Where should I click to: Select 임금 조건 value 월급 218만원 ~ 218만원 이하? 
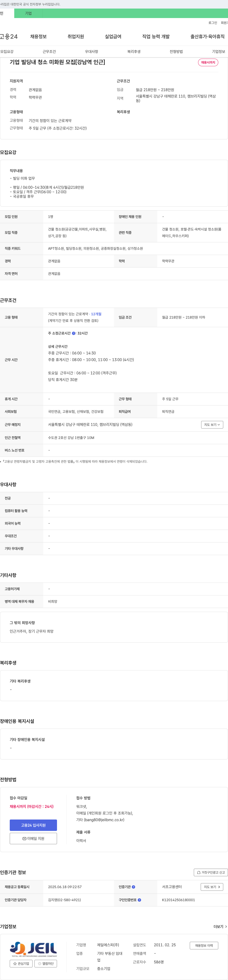click(183, 317)
